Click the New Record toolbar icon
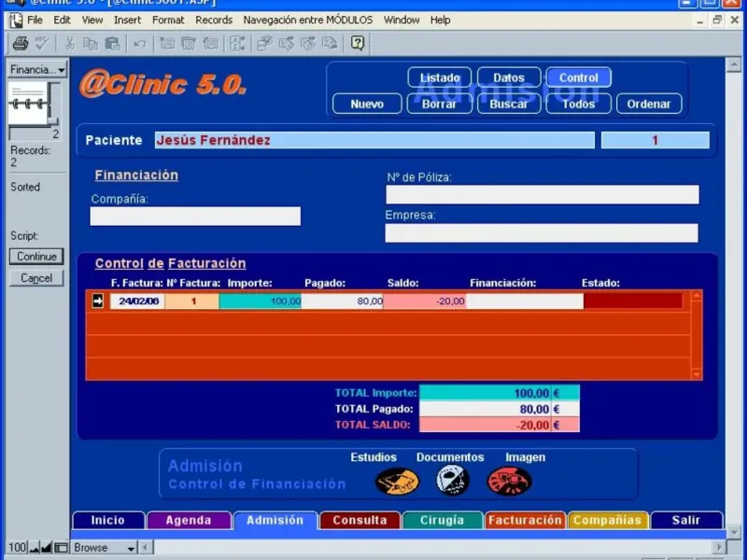Image resolution: width=747 pixels, height=560 pixels. [x=167, y=44]
